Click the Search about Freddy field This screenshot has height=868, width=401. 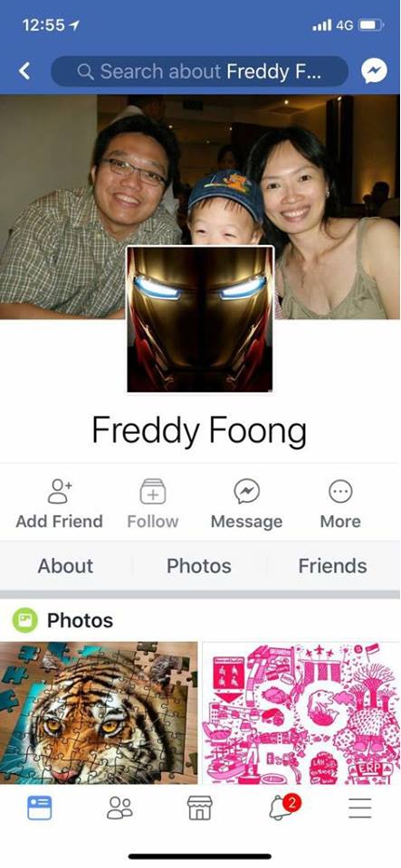coord(199,71)
